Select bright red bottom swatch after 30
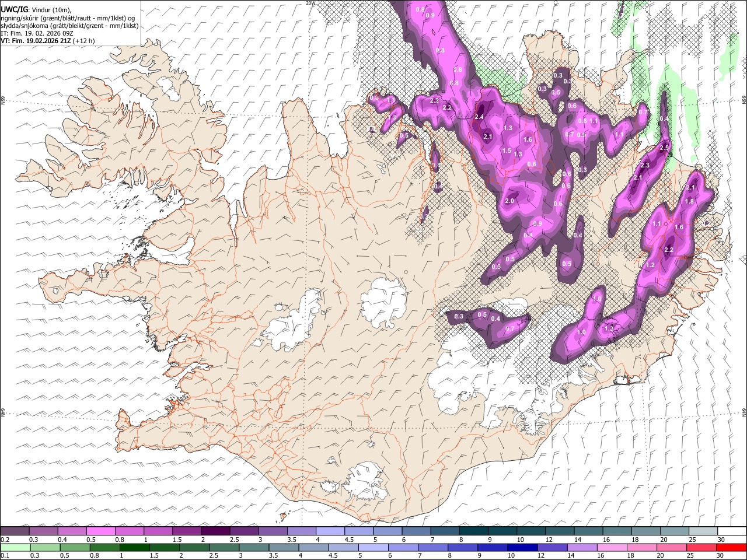 731,547
